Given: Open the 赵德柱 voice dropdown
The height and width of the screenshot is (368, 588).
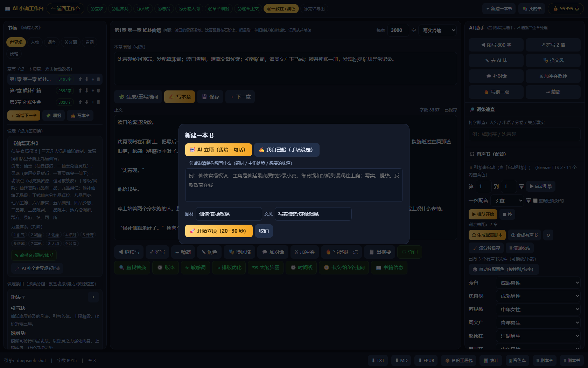Looking at the screenshot, I should (x=539, y=336).
